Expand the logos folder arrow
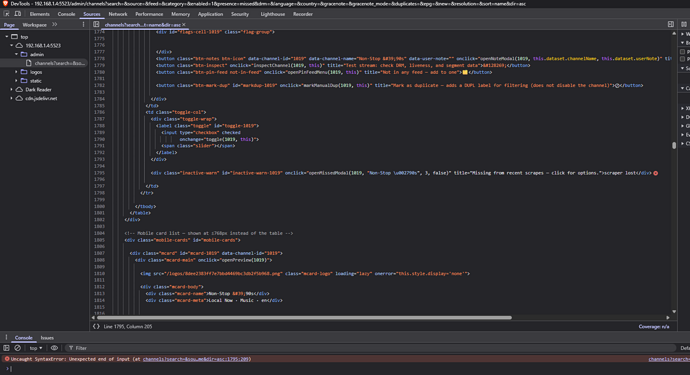Viewport: 690px width, 375px height. (17, 72)
